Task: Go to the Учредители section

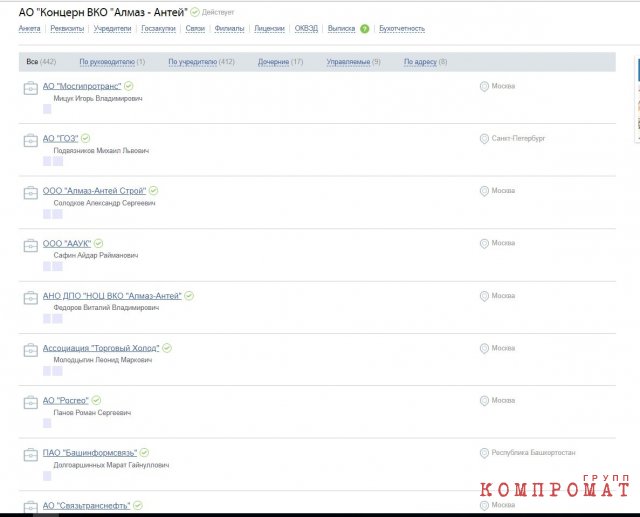Action: tap(113, 29)
